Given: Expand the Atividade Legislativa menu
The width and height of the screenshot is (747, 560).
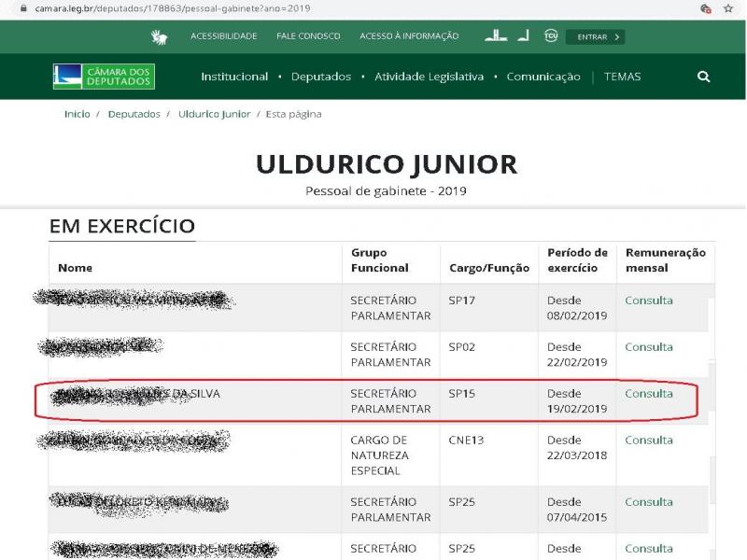Looking at the screenshot, I should (x=429, y=77).
